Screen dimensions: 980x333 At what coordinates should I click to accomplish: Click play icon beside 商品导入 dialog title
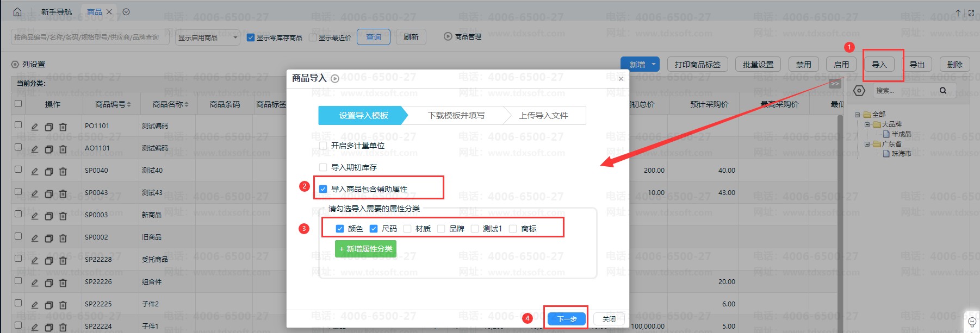(335, 79)
